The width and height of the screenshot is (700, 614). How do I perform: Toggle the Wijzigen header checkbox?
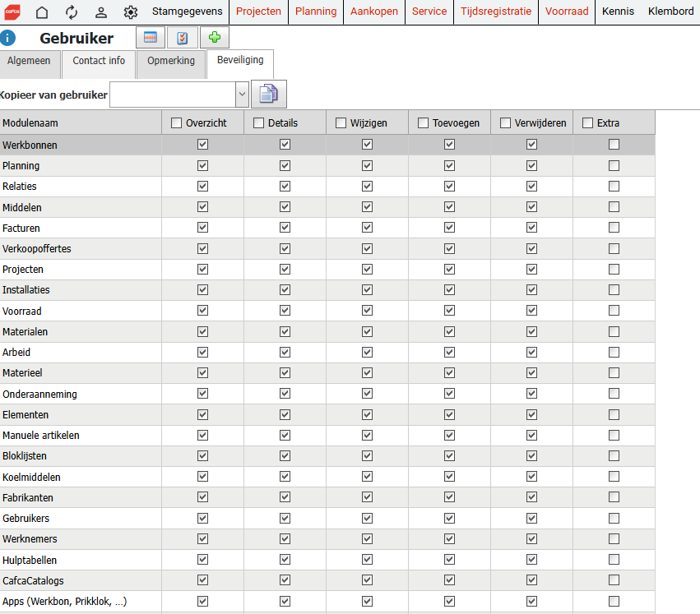(x=341, y=123)
